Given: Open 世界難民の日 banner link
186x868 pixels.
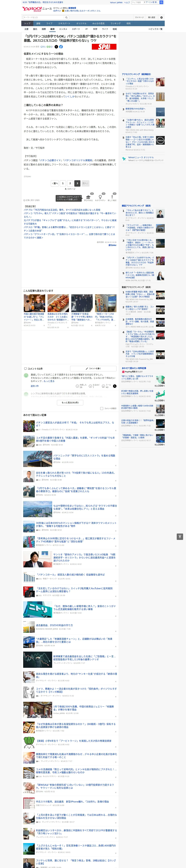Looking at the screenshot, I should tap(43, 2).
